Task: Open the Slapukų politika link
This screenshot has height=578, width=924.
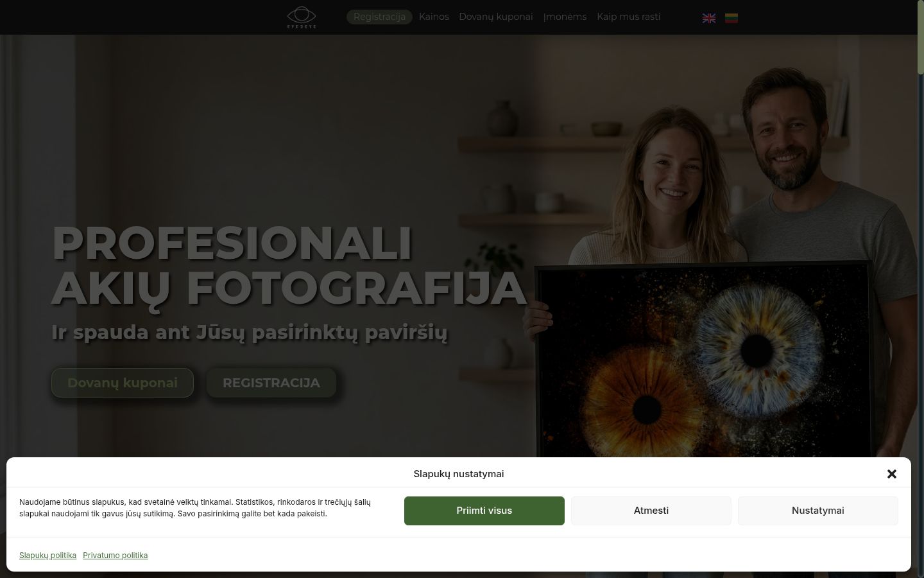Action: [x=47, y=556]
